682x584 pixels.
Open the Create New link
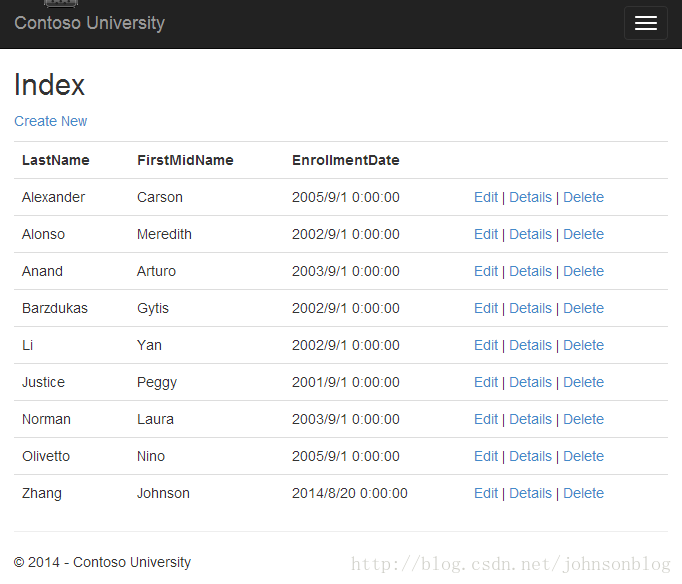pos(50,121)
